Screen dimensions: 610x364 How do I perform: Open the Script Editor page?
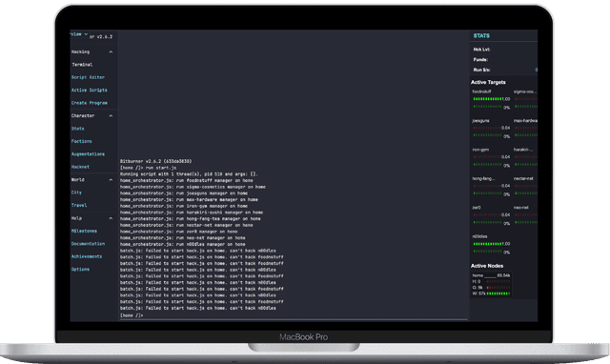(x=88, y=77)
